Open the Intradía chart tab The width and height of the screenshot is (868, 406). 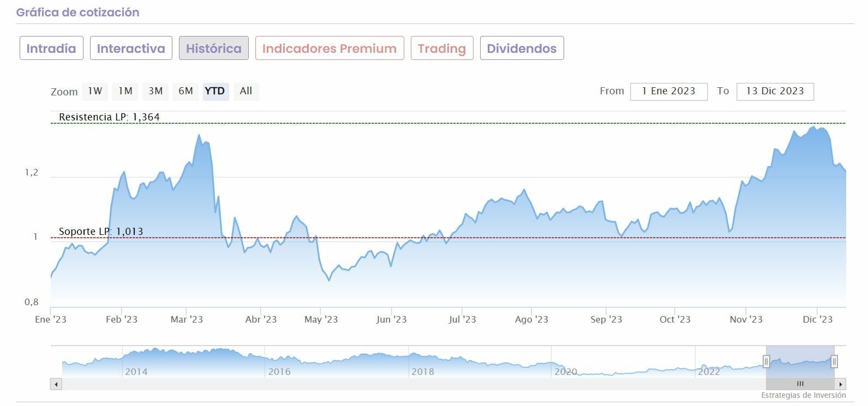51,49
